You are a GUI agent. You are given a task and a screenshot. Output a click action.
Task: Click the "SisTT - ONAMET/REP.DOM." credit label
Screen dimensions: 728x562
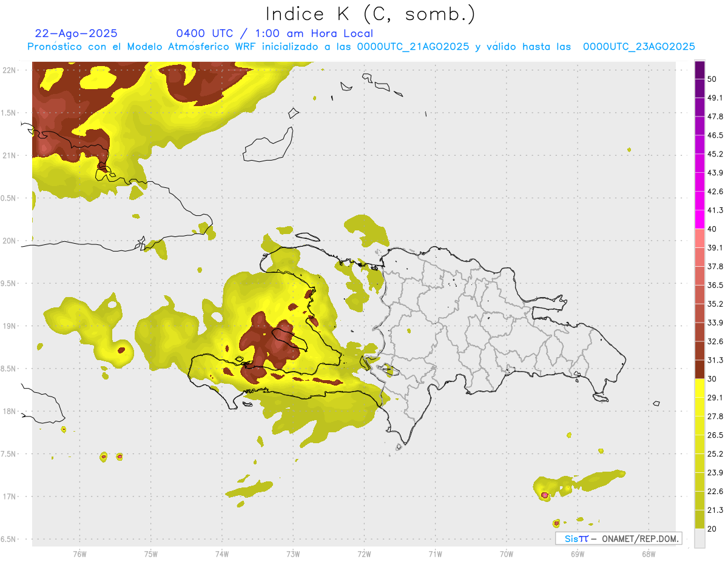pos(619,538)
